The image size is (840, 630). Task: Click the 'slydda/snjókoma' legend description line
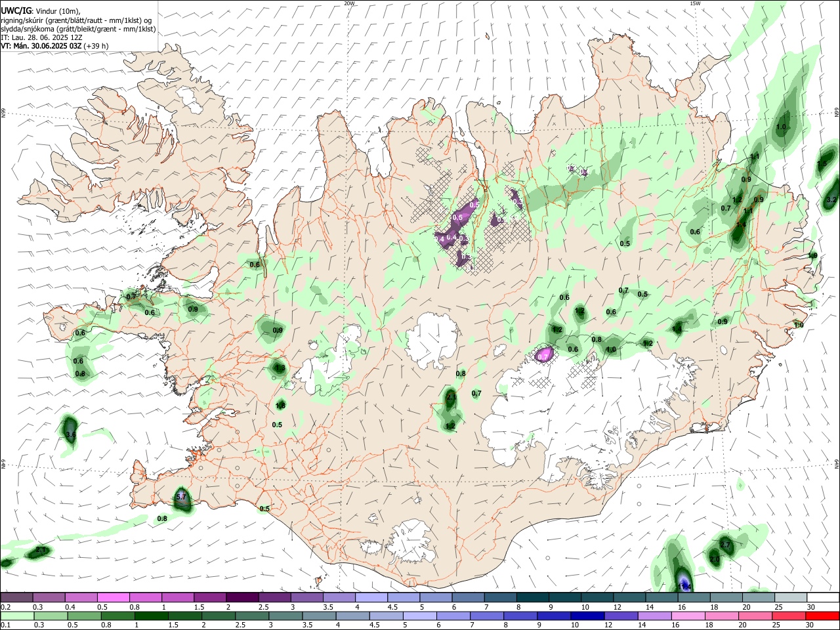(78, 29)
